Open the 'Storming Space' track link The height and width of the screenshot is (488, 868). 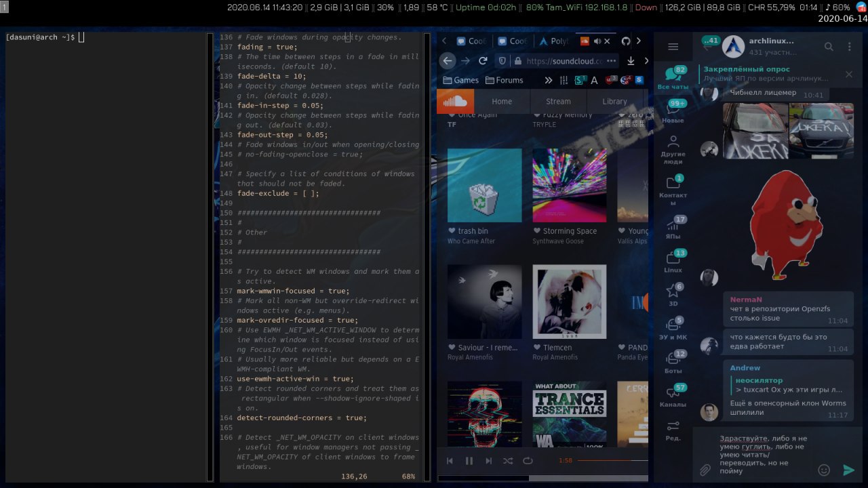[x=570, y=231]
